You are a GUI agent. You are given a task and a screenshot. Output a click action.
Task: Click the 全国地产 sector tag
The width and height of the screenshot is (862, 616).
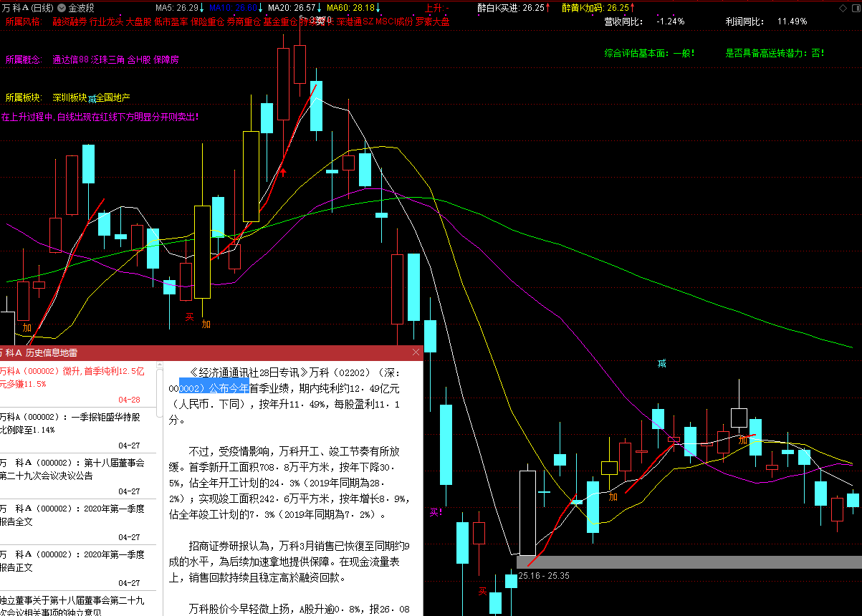112,97
